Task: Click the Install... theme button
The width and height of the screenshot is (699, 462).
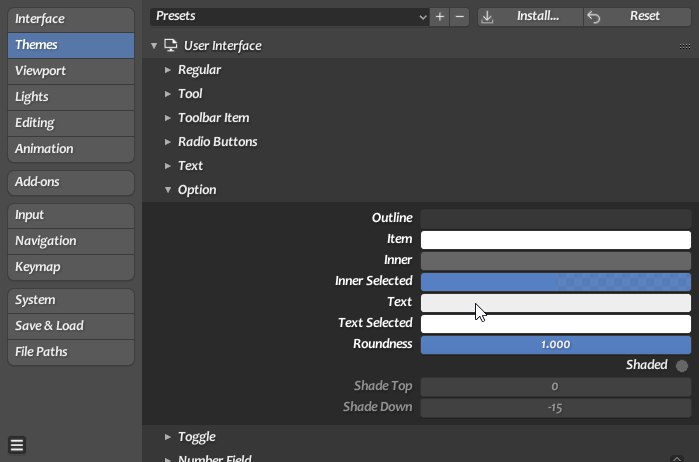Action: tap(529, 16)
